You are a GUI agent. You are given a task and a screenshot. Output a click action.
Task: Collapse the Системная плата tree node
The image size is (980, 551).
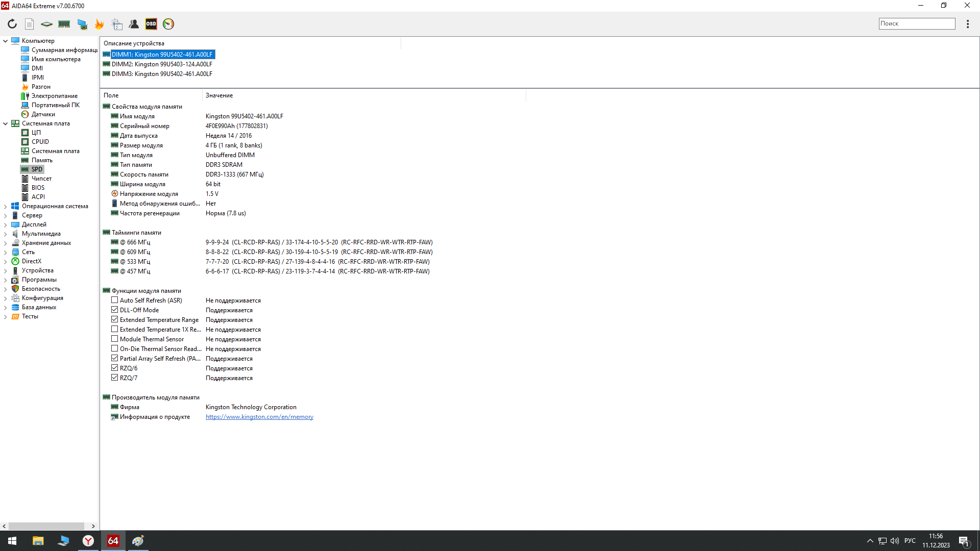point(5,124)
